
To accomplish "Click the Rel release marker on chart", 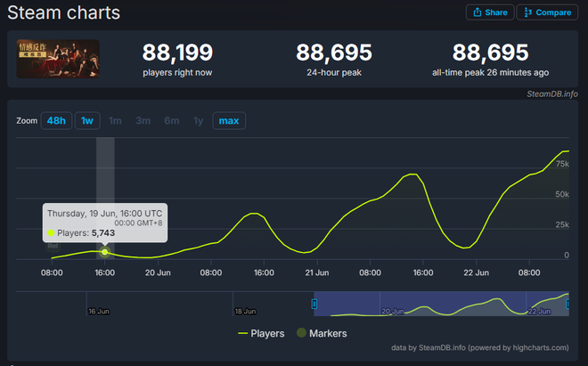I will click(x=53, y=246).
